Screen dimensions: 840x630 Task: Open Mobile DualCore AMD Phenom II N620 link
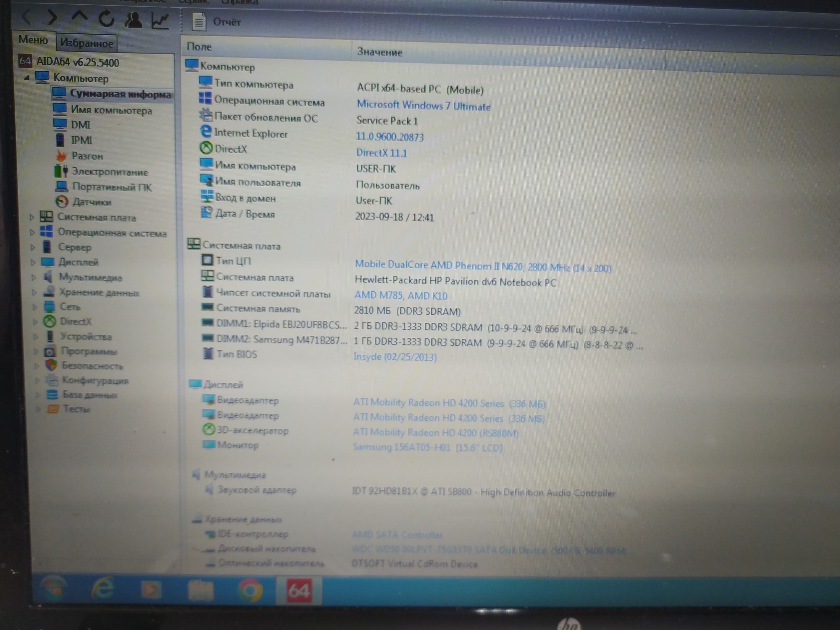483,266
